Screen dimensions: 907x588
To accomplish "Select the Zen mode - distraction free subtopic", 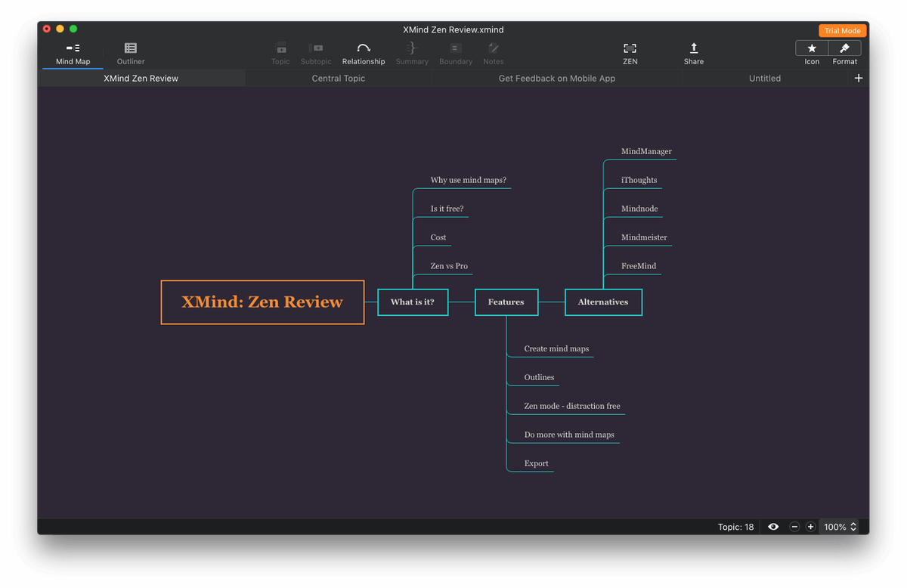I will coord(571,406).
